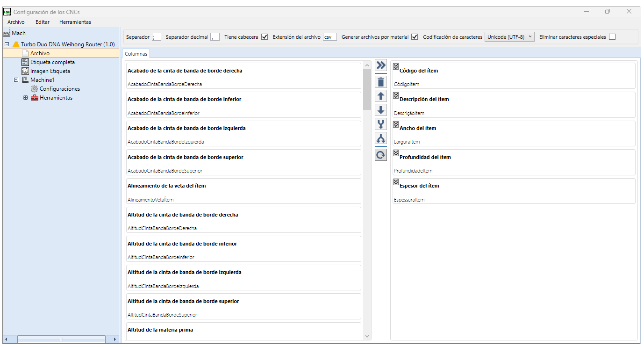Select Altitud de la cinta borde superior
The image size is (644, 347).
pos(243,306)
